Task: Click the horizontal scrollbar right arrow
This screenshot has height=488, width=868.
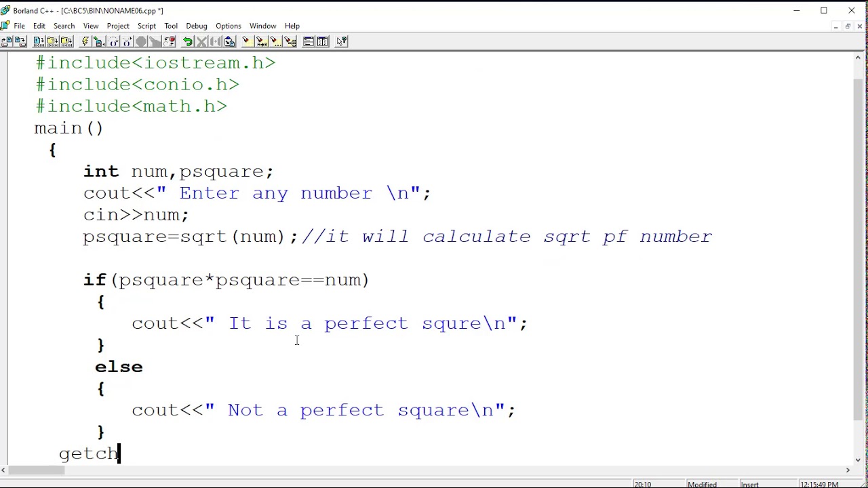Action: click(848, 470)
